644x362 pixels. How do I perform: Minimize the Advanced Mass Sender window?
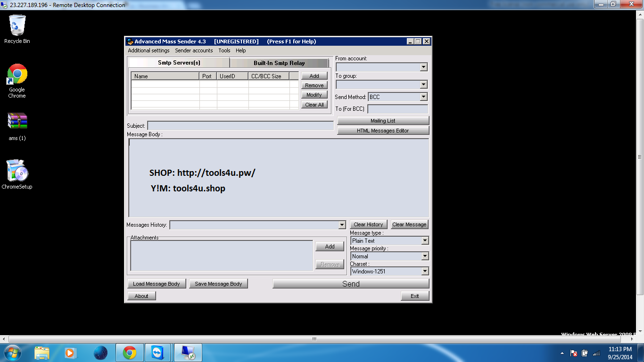click(410, 41)
